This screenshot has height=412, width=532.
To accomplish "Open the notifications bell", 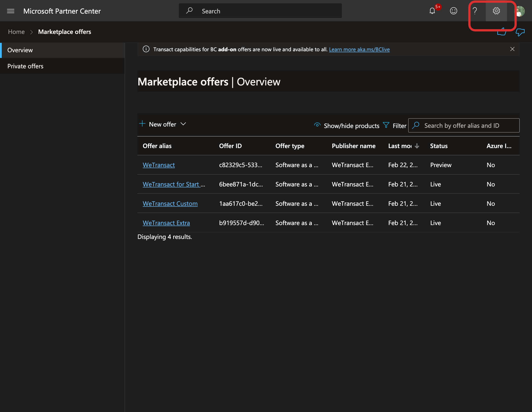I will tap(432, 11).
